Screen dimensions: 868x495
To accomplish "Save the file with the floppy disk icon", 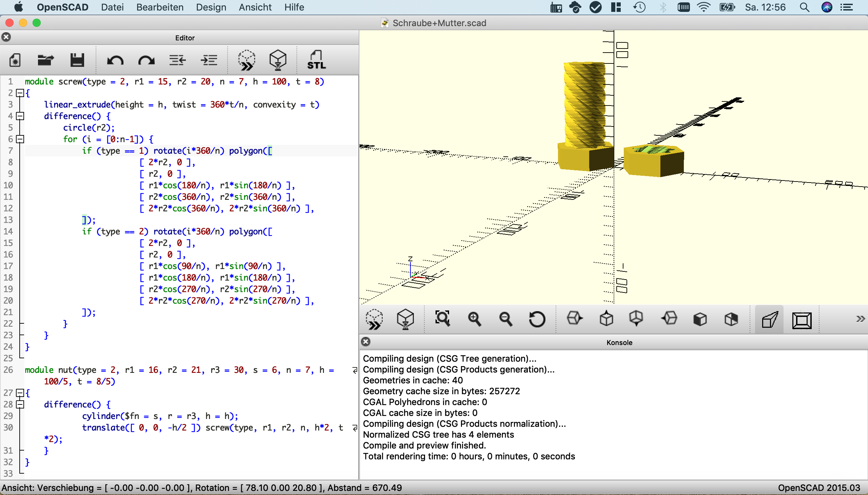I will pyautogui.click(x=77, y=60).
